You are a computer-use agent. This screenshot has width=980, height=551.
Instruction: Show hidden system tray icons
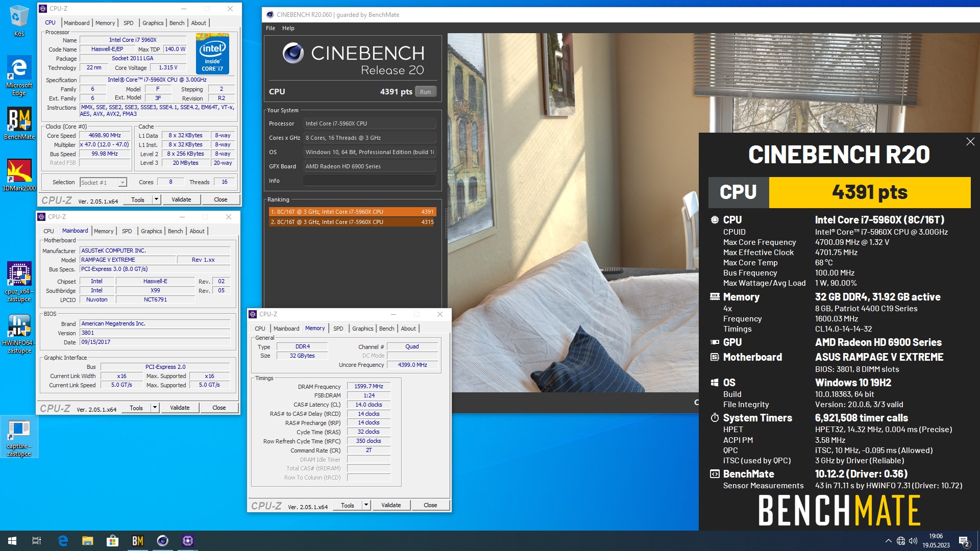pyautogui.click(x=888, y=541)
